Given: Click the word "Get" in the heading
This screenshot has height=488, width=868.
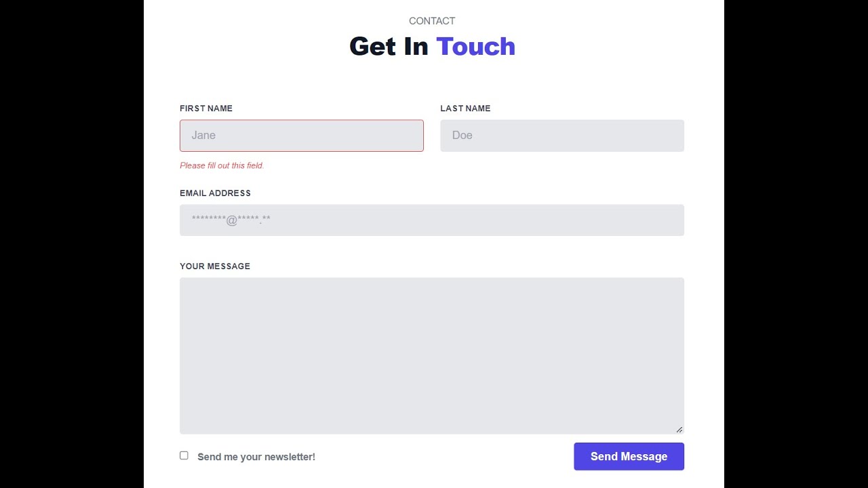Looking at the screenshot, I should coord(372,47).
